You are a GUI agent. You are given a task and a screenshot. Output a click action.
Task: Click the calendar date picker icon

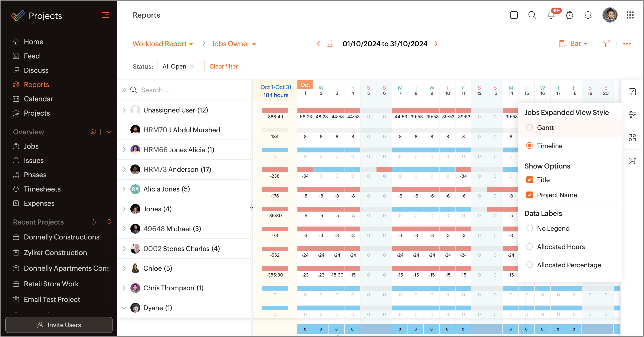tap(330, 44)
